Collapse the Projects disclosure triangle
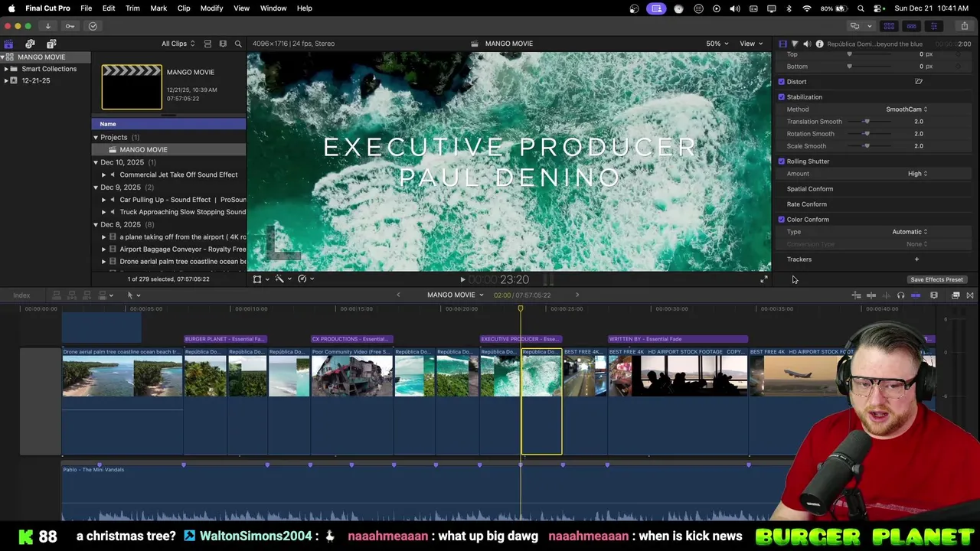Viewport: 980px width, 551px height. (96, 138)
